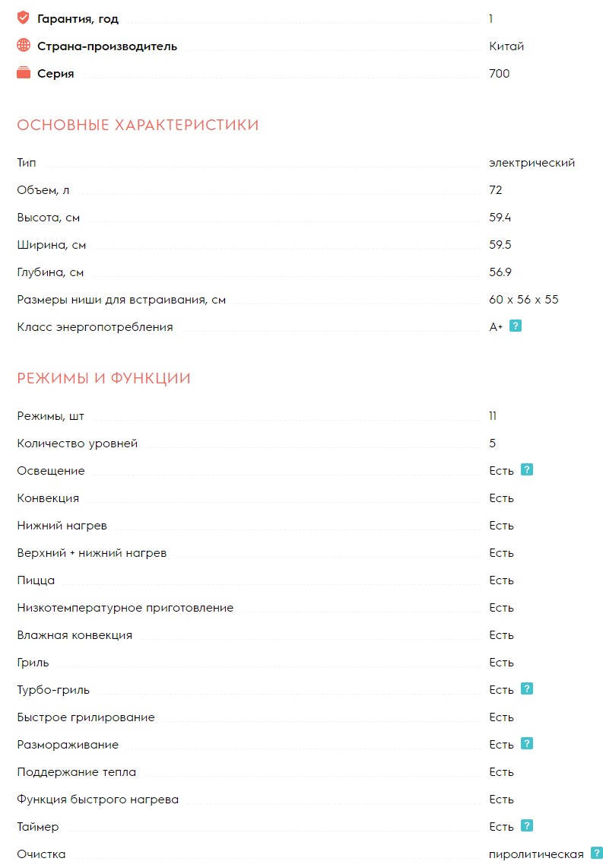Viewport: 603px width, 868px height.
Task: Click the Влажная конвекция label
Action: (75, 635)
